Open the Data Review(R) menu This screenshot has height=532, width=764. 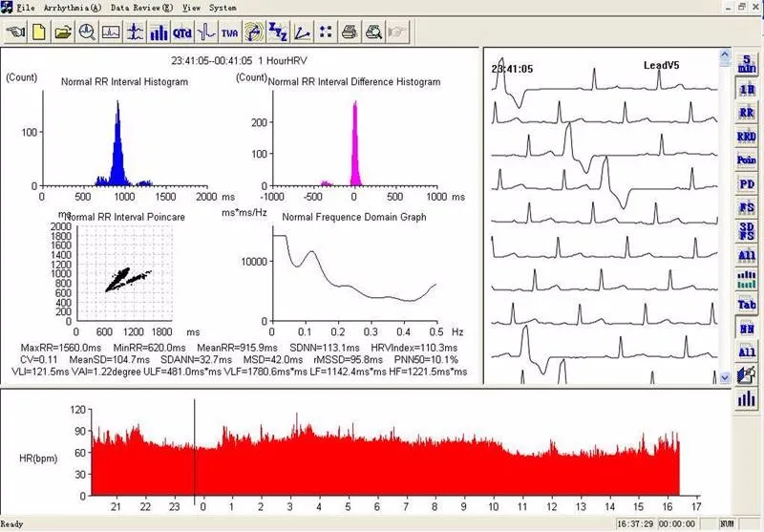point(141,8)
